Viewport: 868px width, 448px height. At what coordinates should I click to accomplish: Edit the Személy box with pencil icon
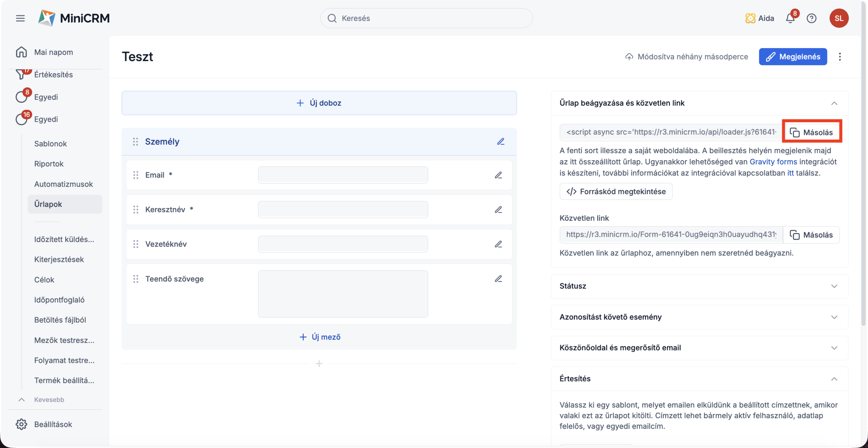pos(501,142)
